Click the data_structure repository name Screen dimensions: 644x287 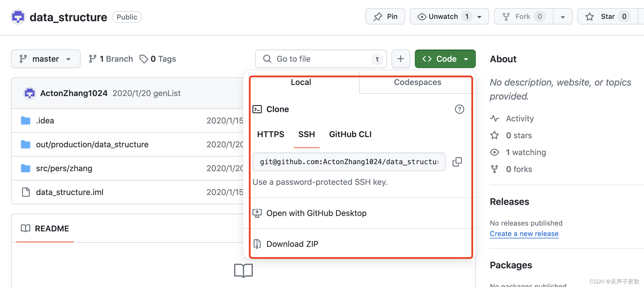tap(68, 17)
